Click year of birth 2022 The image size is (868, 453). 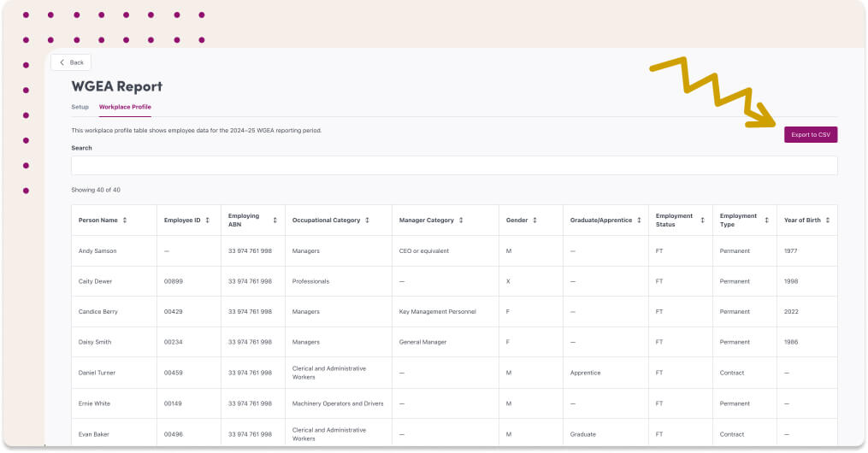click(x=791, y=312)
